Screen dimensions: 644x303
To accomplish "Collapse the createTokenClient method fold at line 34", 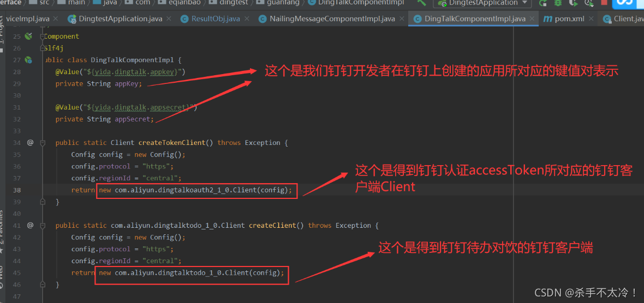I will [x=43, y=143].
